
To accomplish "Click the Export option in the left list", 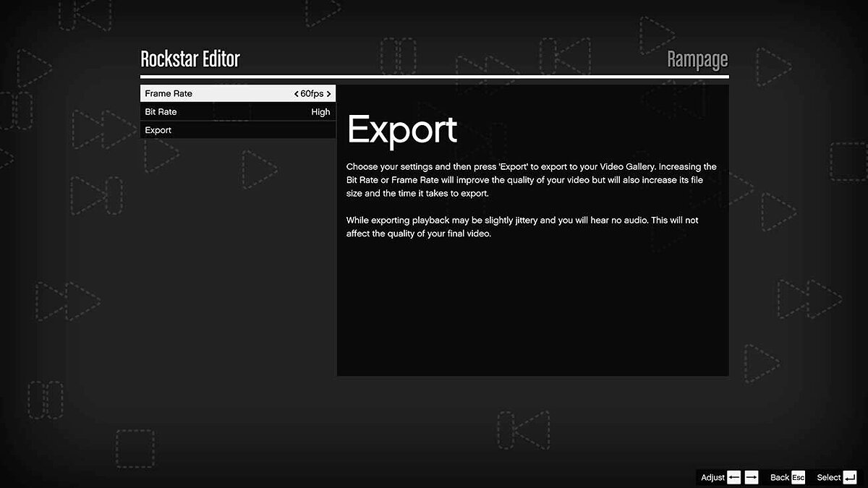I will (158, 130).
